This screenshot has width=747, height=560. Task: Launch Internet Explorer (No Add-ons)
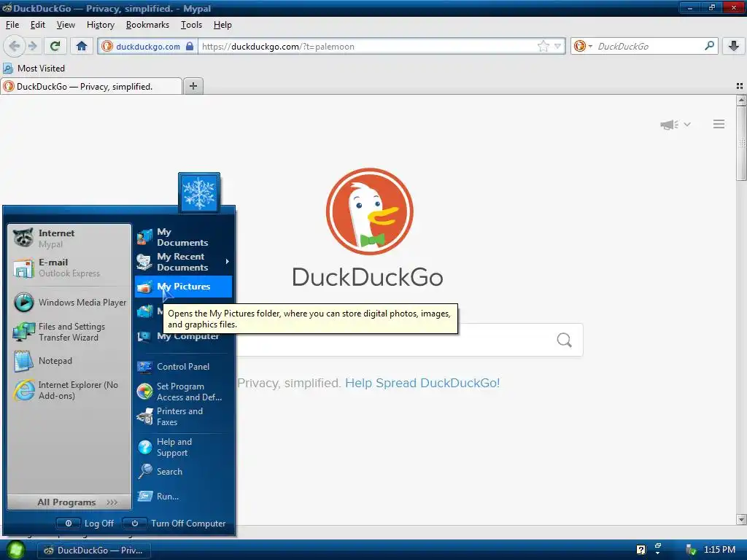click(x=69, y=390)
